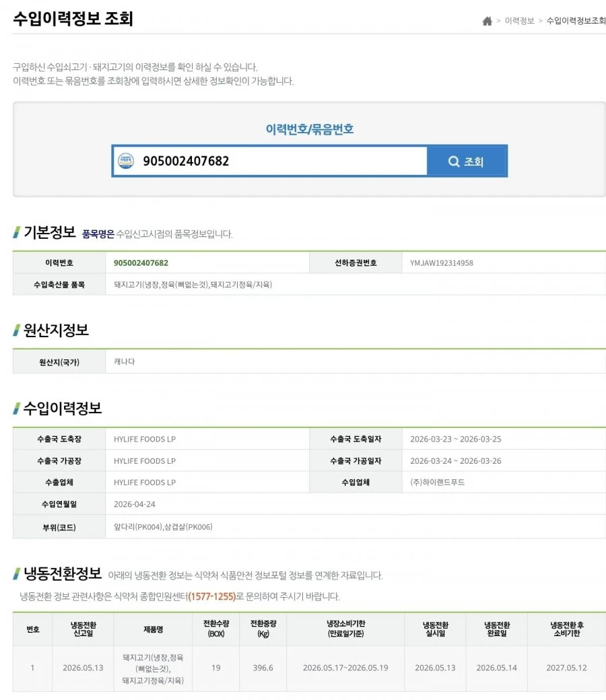The image size is (606, 700).
Task: Click the 번호 cell showing 1
Action: pyautogui.click(x=32, y=668)
